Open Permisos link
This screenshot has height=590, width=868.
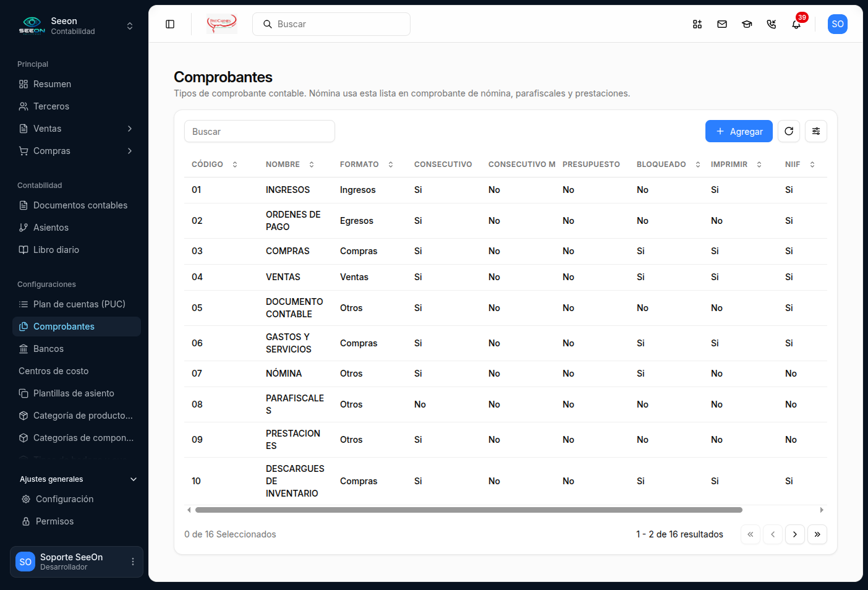79,521
